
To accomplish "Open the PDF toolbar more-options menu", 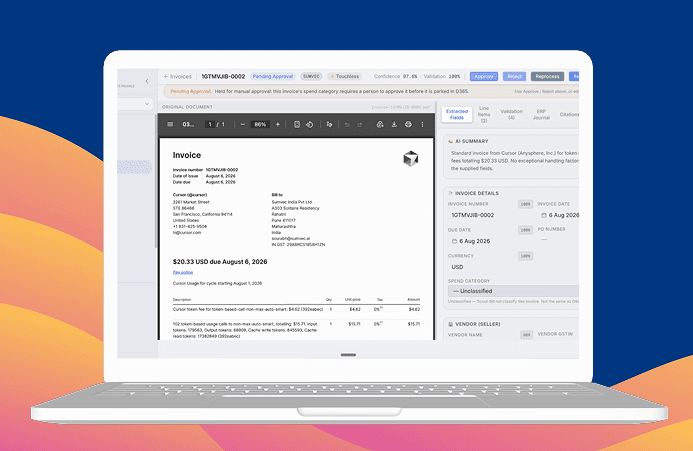I will coord(423,125).
